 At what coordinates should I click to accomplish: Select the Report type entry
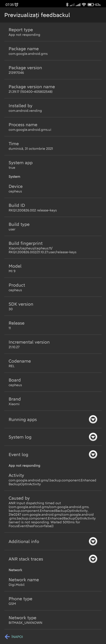tap(53, 32)
